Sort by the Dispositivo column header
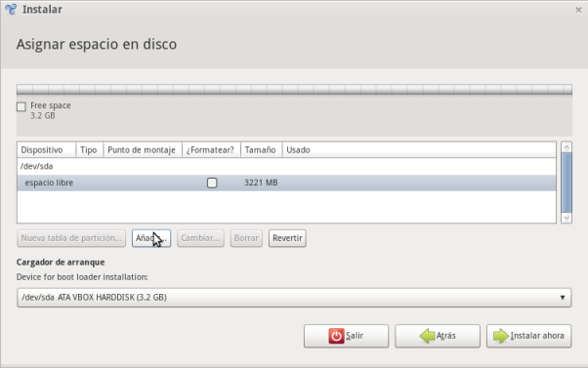The height and width of the screenshot is (368, 588). pyautogui.click(x=47, y=150)
